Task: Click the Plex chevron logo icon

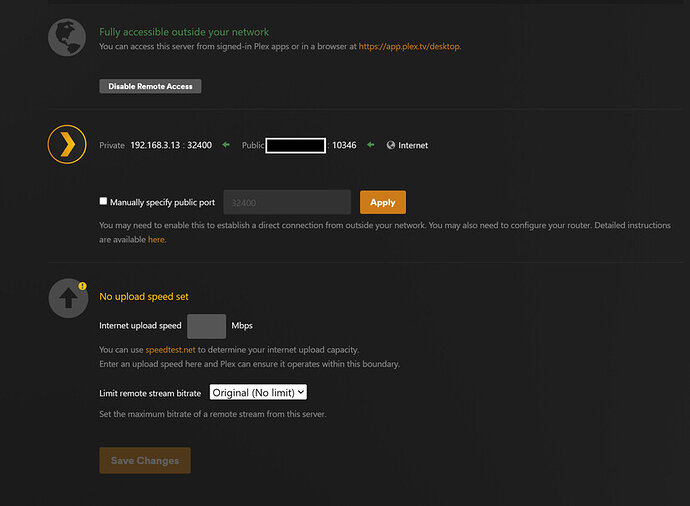Action: 67,144
